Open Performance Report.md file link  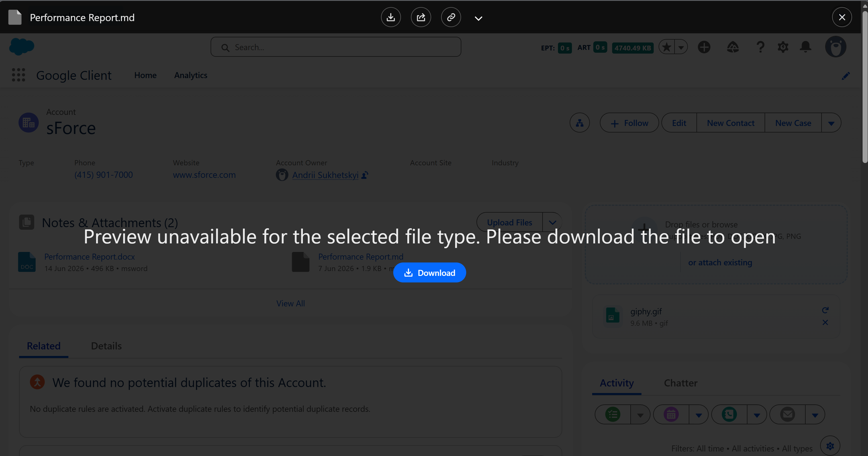point(360,256)
